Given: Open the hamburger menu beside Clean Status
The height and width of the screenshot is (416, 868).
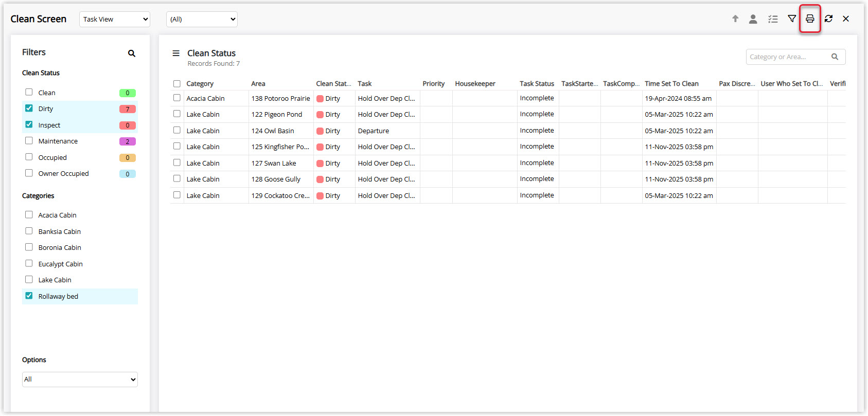Looking at the screenshot, I should click(x=176, y=53).
